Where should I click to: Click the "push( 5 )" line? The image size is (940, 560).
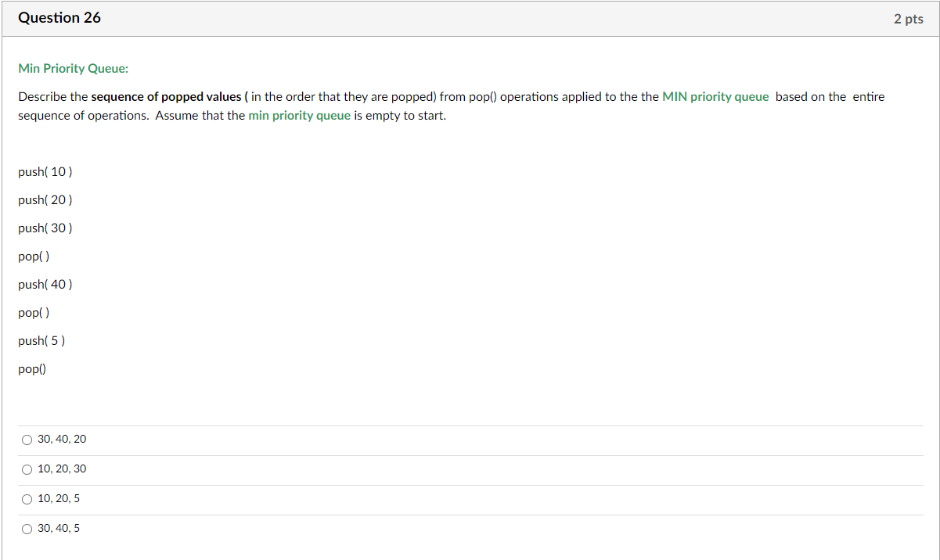(x=41, y=340)
